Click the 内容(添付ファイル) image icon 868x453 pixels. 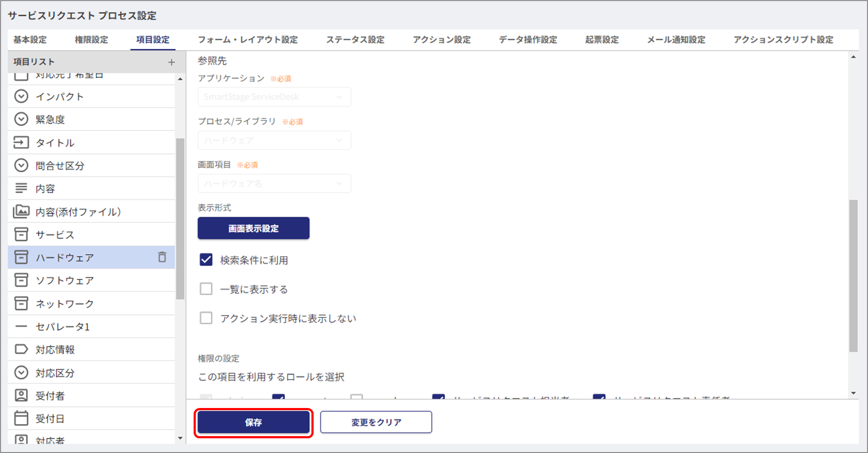(x=21, y=212)
